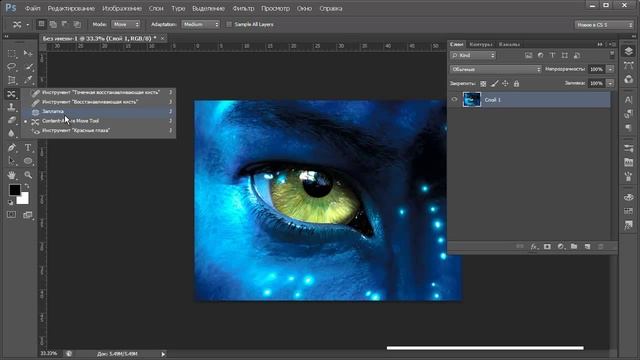Select the Ellipse shape tool

[28, 161]
